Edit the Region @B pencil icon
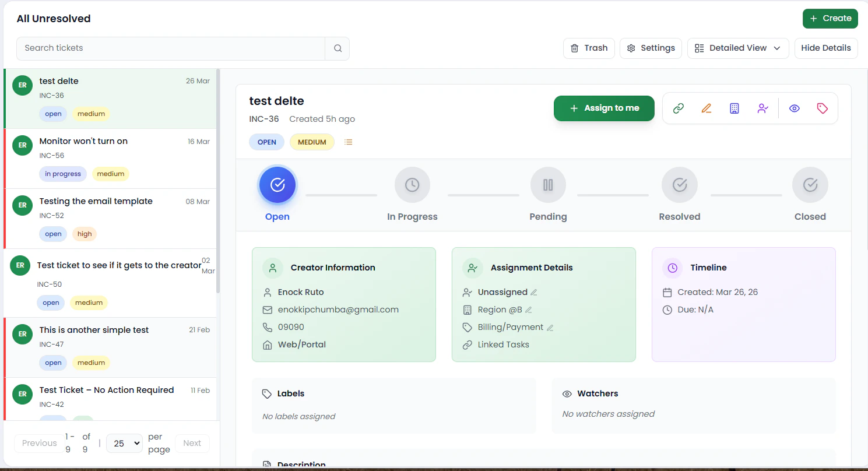This screenshot has width=868, height=471. coord(529,310)
